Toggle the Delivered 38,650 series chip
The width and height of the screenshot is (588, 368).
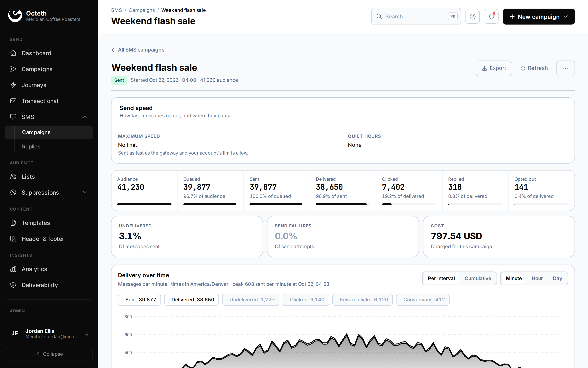click(x=192, y=300)
